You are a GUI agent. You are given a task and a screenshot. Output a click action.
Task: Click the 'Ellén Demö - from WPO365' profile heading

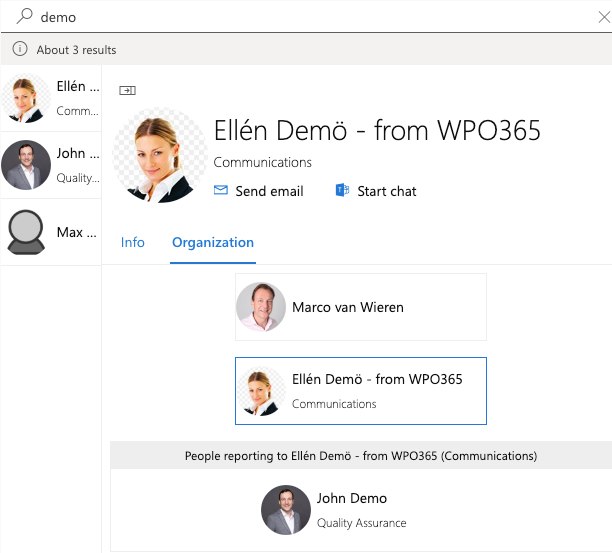377,130
